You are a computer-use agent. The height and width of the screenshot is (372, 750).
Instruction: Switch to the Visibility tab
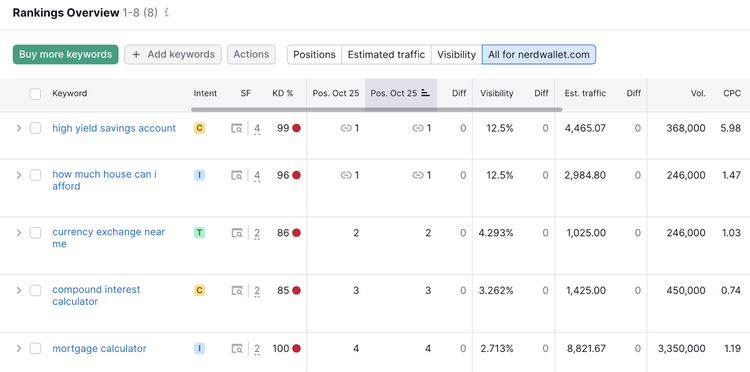456,55
